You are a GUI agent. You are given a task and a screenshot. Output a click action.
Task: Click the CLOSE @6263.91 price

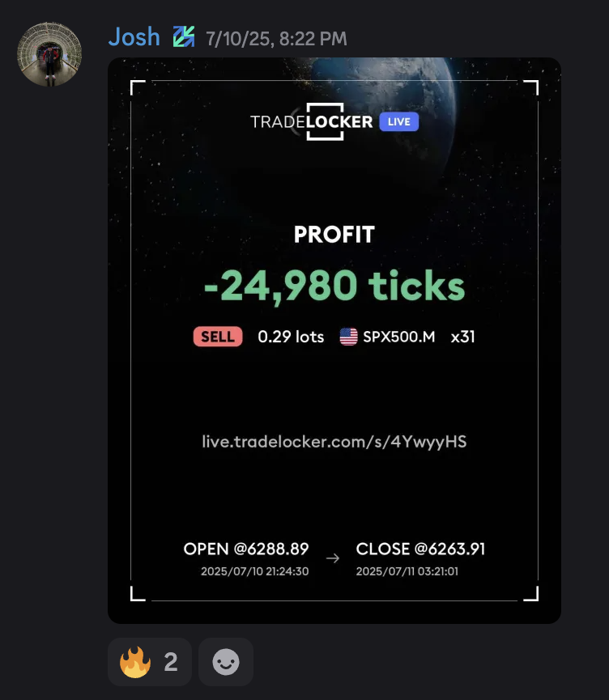tap(420, 549)
